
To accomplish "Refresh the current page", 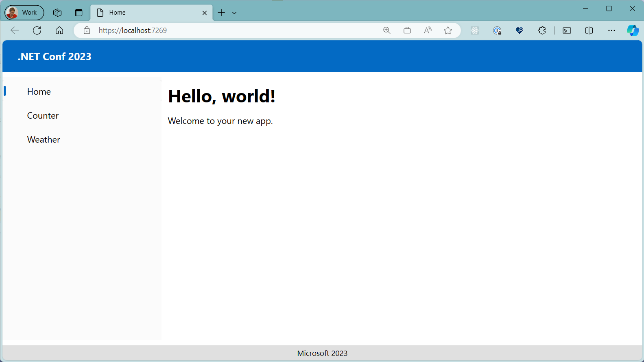I will click(x=37, y=30).
